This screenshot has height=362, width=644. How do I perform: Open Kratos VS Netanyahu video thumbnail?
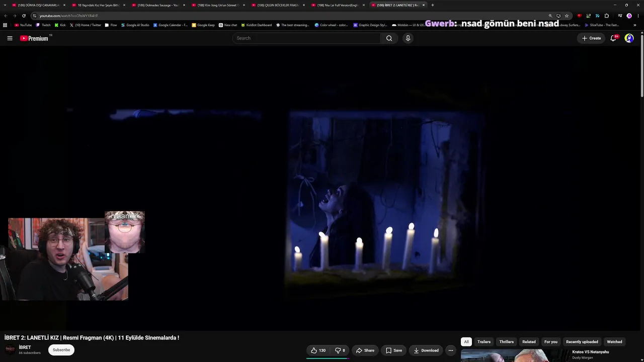[x=514, y=355]
